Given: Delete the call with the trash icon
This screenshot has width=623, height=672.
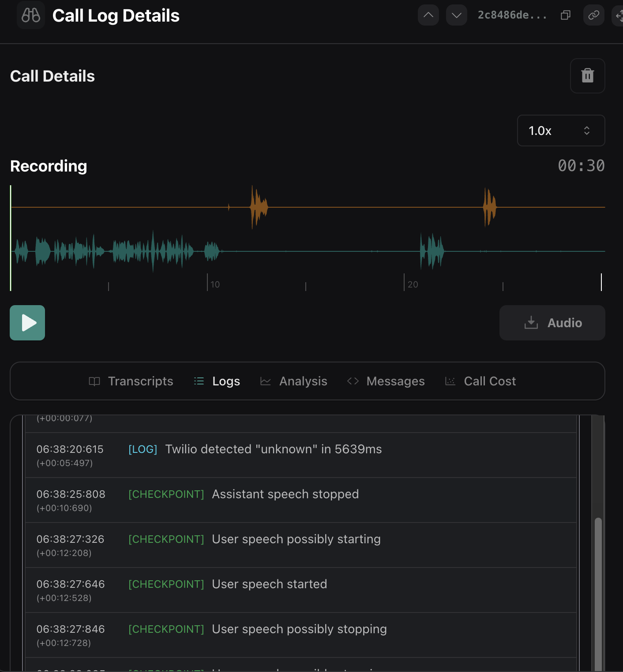Looking at the screenshot, I should pos(588,76).
